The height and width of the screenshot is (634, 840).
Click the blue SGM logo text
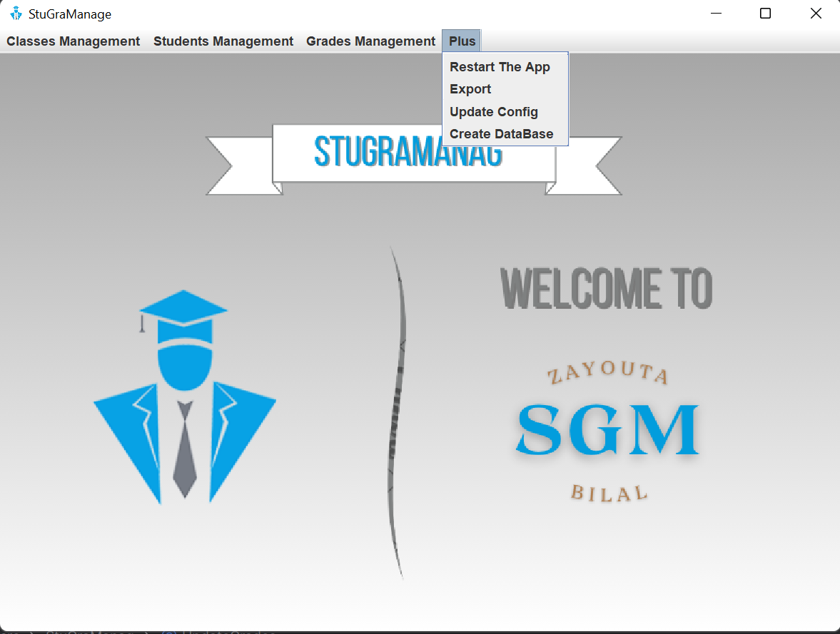click(607, 429)
